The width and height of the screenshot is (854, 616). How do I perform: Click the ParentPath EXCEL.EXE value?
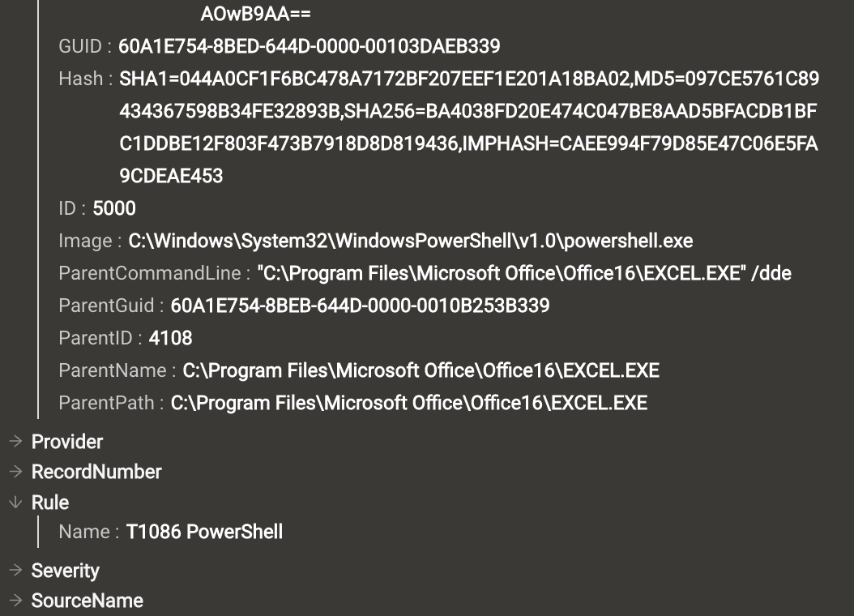(x=409, y=403)
